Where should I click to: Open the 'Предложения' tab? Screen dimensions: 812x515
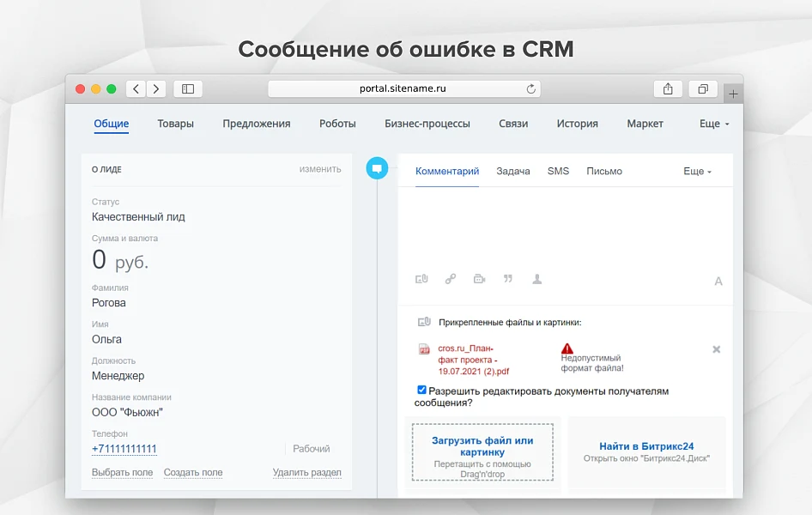pos(257,124)
